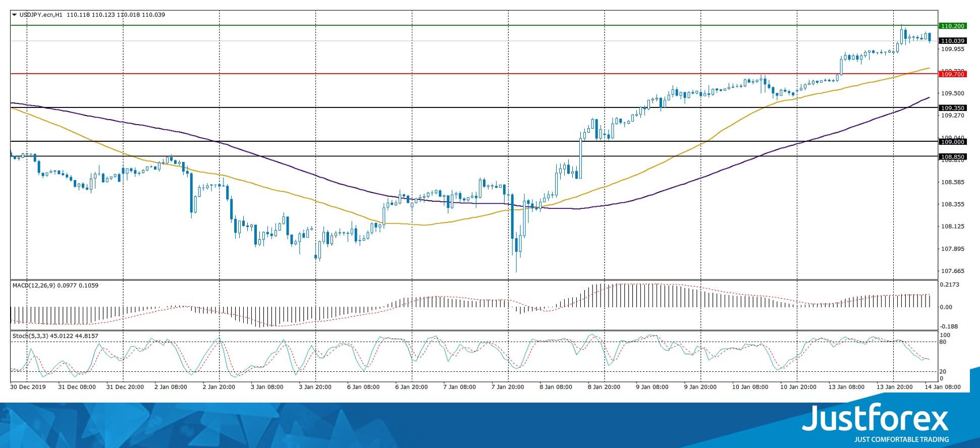
Task: Click the 9 Jan 08:00 time label
Action: tap(652, 387)
